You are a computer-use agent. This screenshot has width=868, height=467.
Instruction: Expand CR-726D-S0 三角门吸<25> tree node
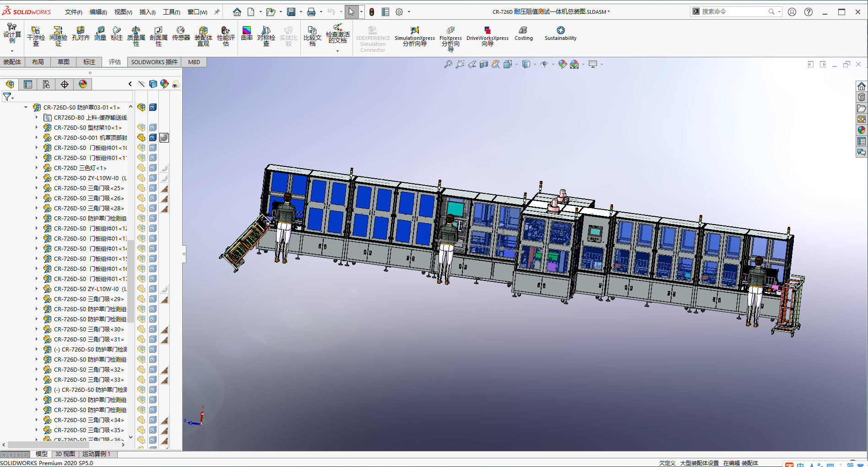(37, 188)
